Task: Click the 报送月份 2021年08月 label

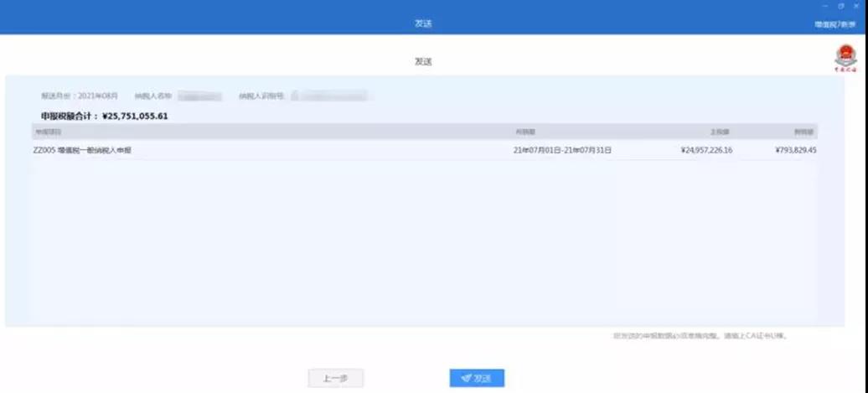Action: point(80,96)
